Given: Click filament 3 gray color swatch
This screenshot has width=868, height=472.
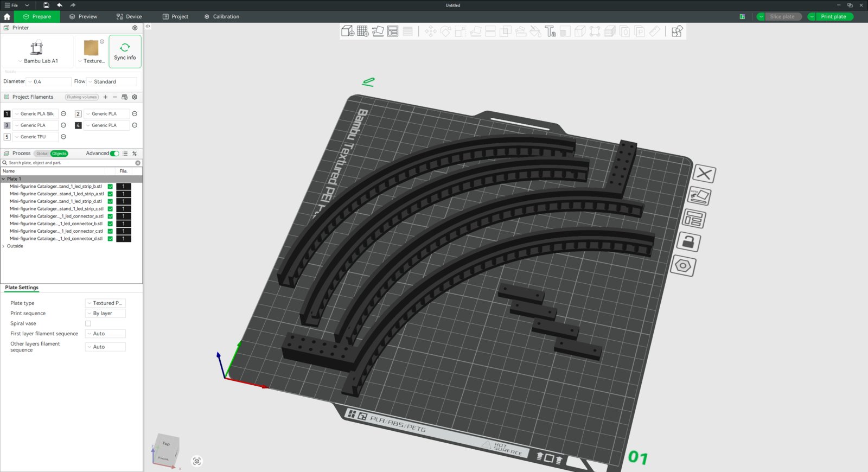Looking at the screenshot, I should click(x=7, y=125).
